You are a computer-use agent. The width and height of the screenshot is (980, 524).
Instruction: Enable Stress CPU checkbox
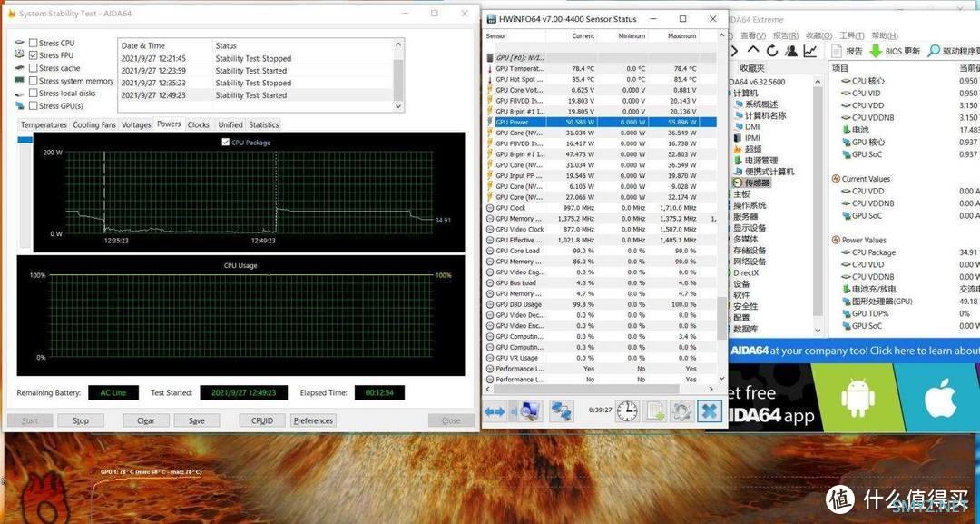tap(34, 44)
